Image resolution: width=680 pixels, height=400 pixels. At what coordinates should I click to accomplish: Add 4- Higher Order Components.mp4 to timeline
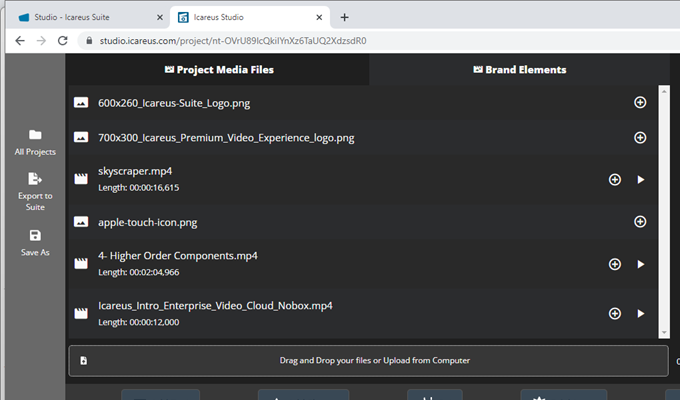(615, 264)
